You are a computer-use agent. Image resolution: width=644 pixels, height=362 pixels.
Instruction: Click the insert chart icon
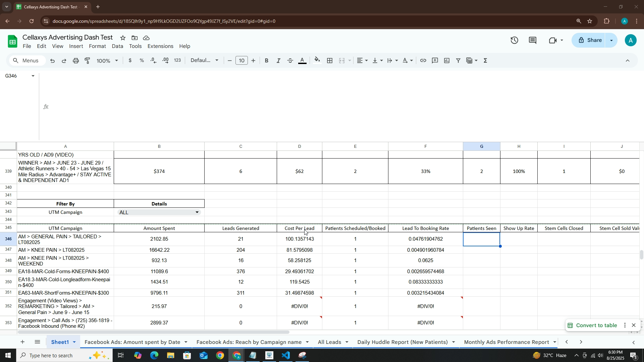(x=447, y=61)
